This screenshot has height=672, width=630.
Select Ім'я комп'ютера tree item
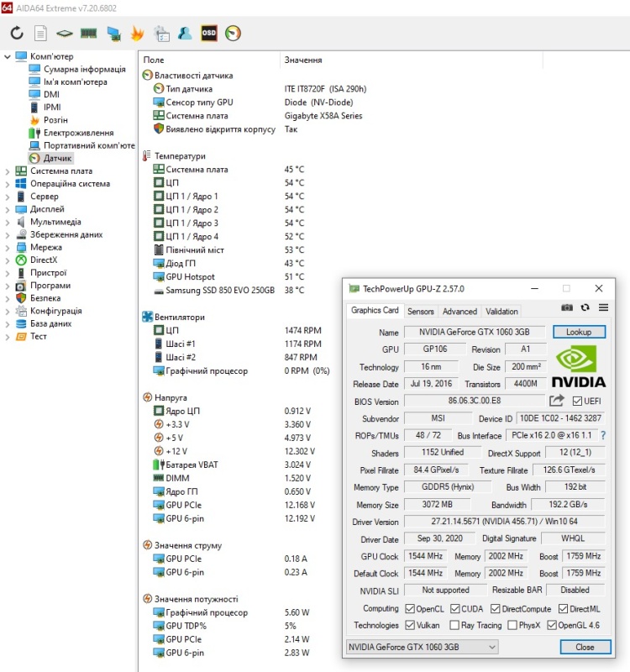pos(76,81)
